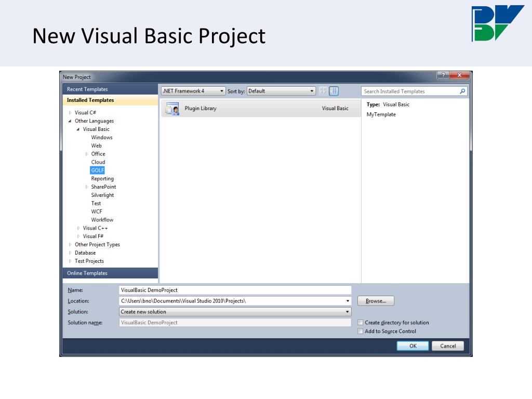Expand the Office node
532x399 pixels.
click(x=87, y=154)
